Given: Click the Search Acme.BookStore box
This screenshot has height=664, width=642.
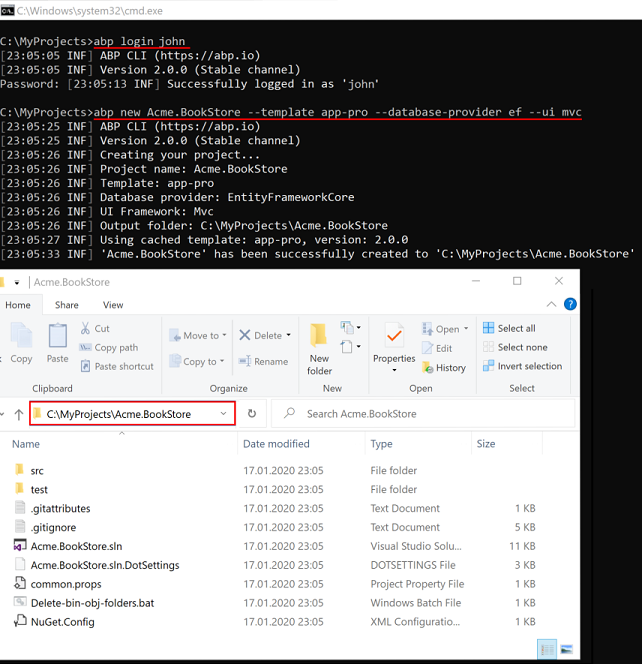Looking at the screenshot, I should 423,414.
